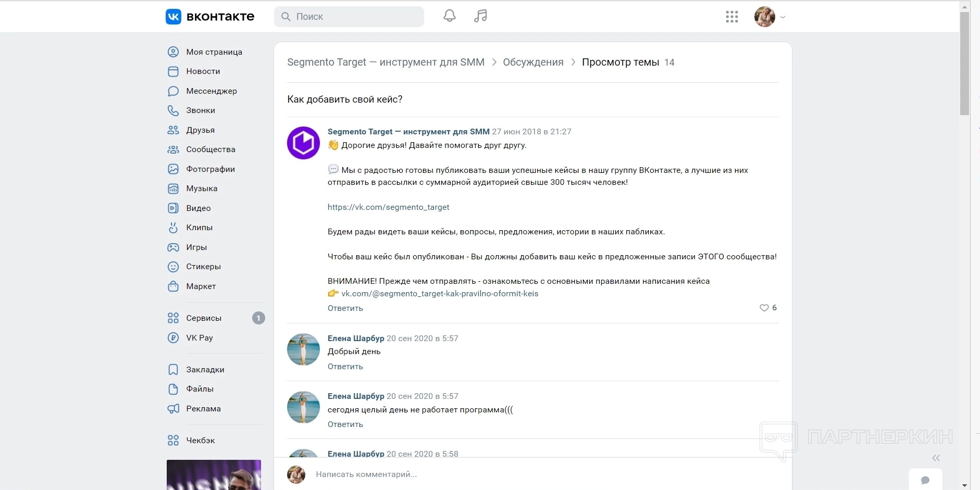The image size is (980, 490).
Task: Click the Поиск search field
Action: (349, 17)
